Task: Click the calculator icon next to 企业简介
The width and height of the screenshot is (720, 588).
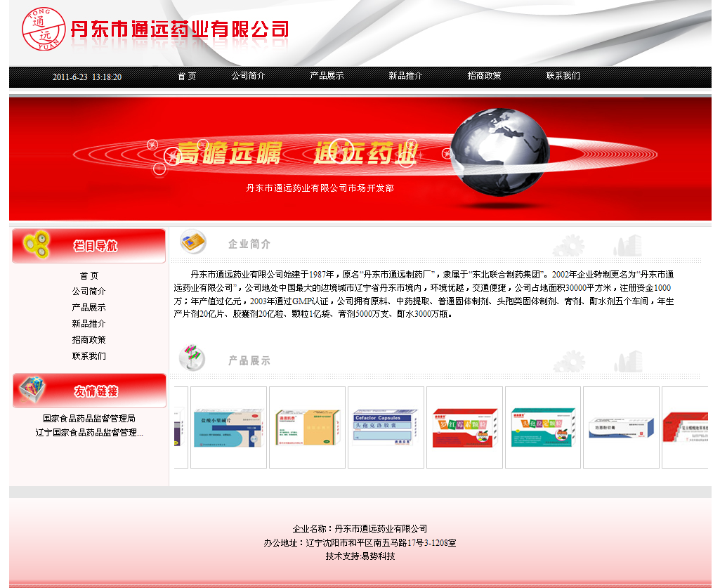Action: 192,243
